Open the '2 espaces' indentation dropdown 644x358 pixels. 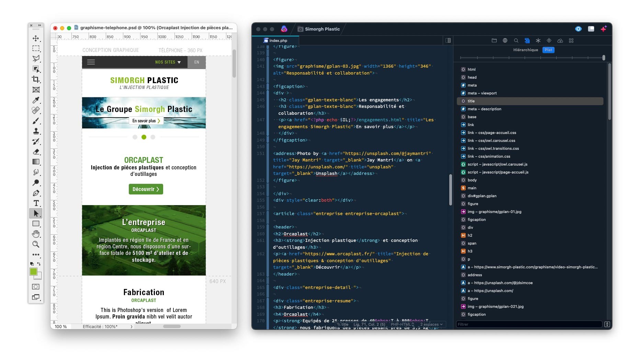(x=431, y=324)
